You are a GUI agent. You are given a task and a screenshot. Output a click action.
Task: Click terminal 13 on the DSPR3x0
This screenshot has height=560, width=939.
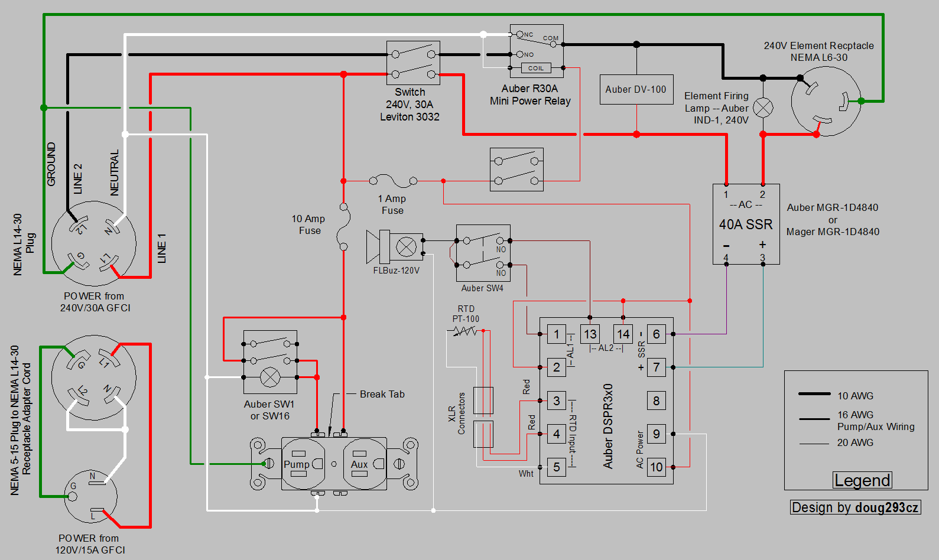click(x=590, y=334)
